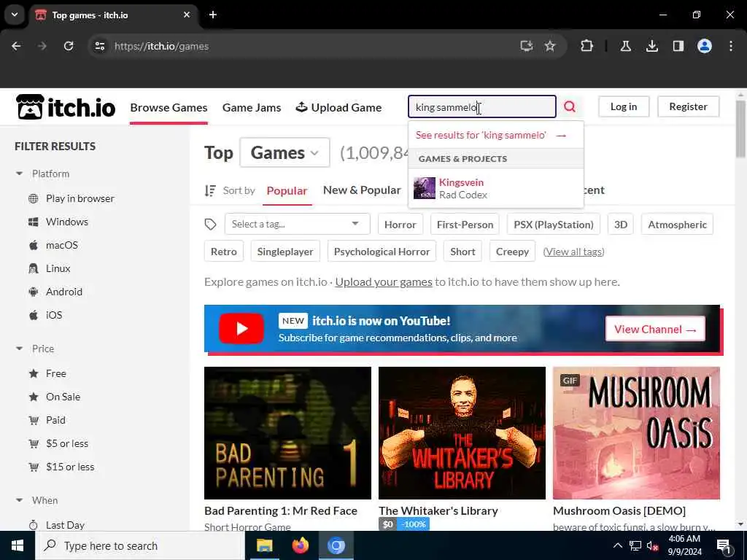Open the browser Extensions puzzle icon
747x560 pixels.
[587, 46]
